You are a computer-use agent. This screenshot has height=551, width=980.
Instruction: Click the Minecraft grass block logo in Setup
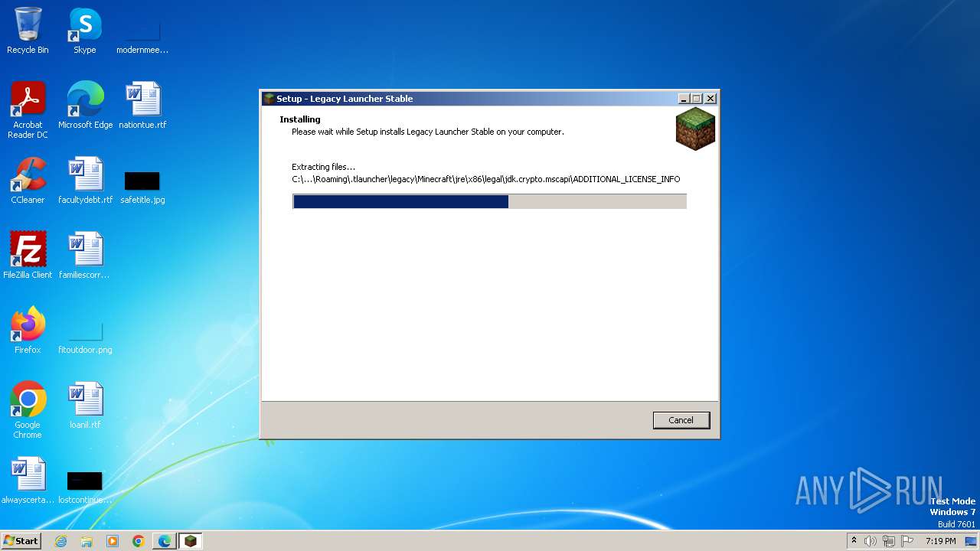(x=695, y=129)
